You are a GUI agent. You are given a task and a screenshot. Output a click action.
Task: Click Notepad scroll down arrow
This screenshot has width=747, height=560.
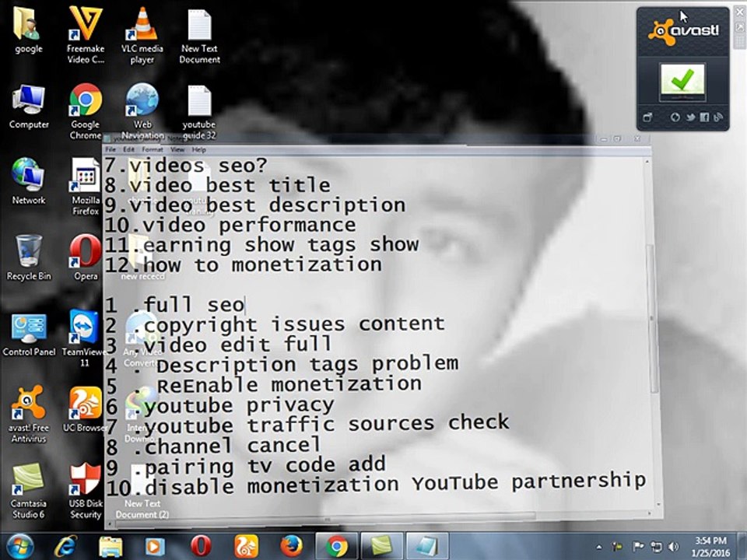pos(659,505)
